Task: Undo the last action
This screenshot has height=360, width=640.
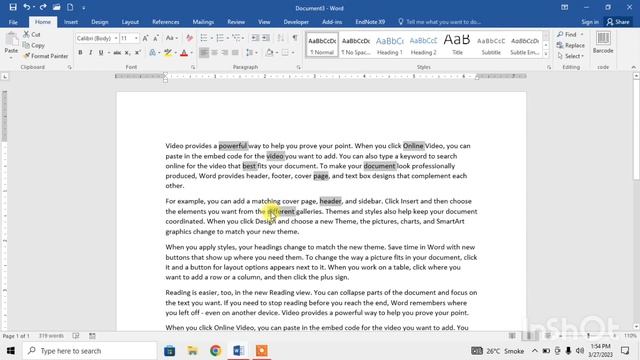Action: tap(27, 7)
